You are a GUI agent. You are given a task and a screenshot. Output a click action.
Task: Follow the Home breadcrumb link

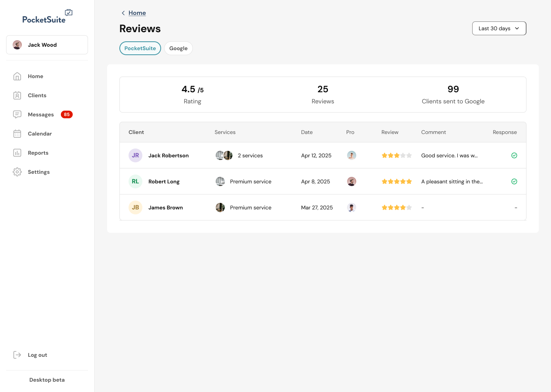(x=137, y=13)
